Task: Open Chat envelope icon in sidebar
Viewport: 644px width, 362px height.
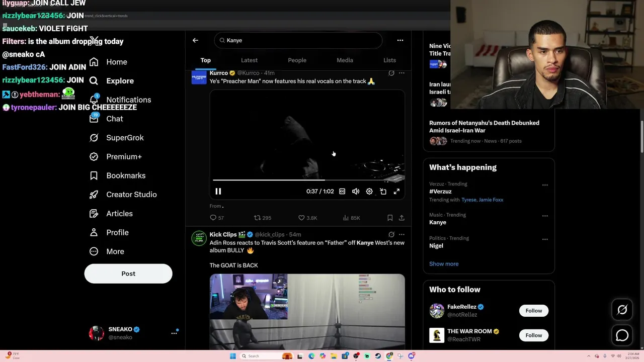Action: 94,119
